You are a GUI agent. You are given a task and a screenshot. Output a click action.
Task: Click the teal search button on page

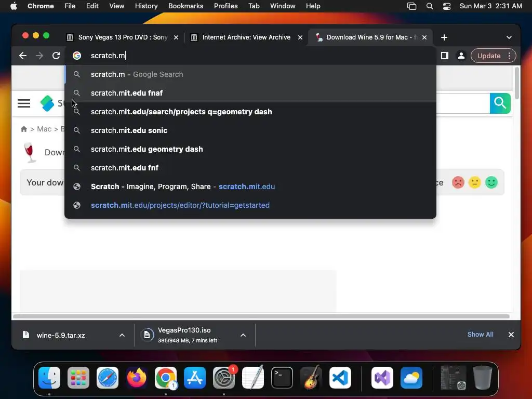[x=500, y=103]
